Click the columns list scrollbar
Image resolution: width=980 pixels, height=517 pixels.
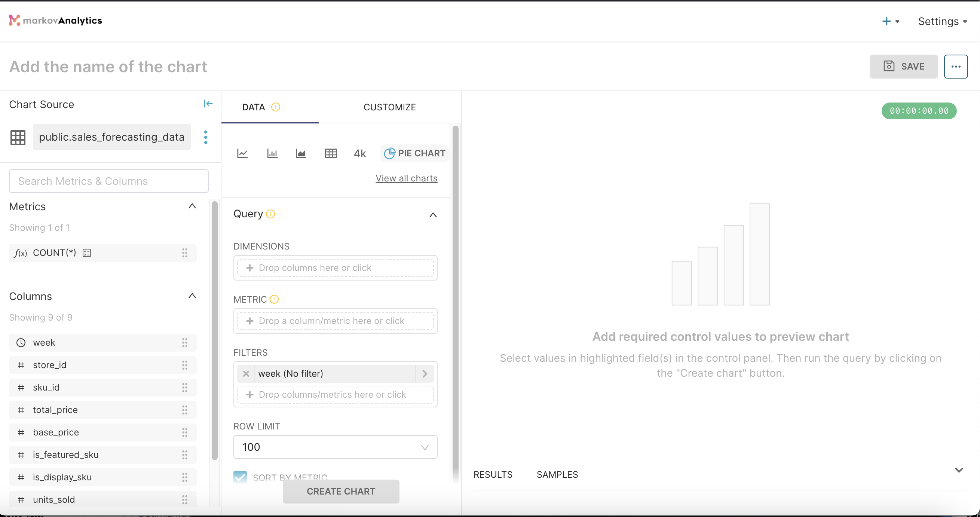tap(215, 330)
